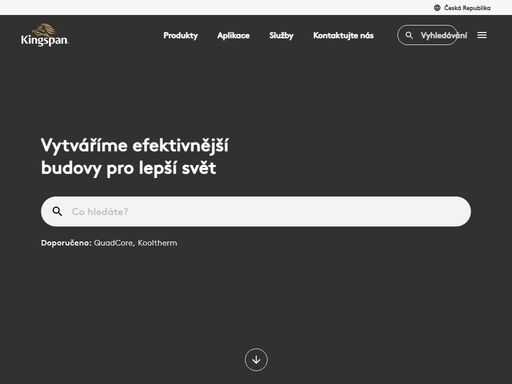
Task: Click headline line 'budovy pro lepší svět'
Action: 129,168
